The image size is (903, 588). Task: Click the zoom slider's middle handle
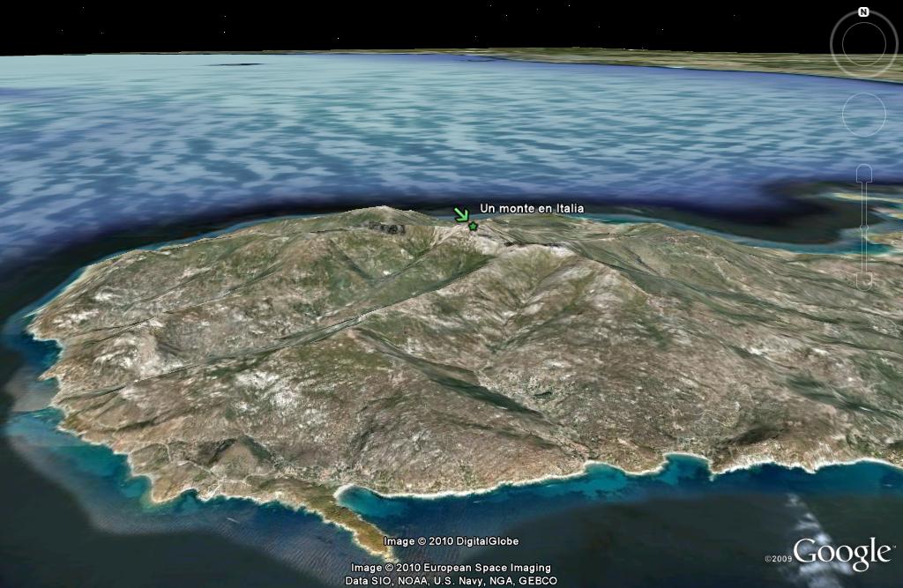point(864,229)
